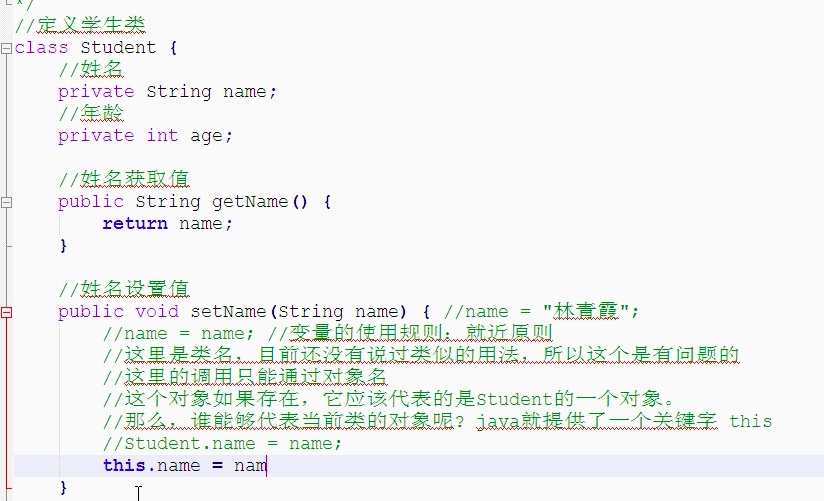Click the 'return name;' statement

pyautogui.click(x=167, y=224)
